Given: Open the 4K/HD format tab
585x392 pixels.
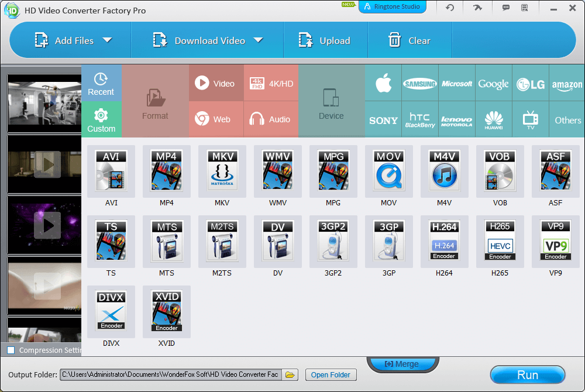Looking at the screenshot, I should coord(271,84).
